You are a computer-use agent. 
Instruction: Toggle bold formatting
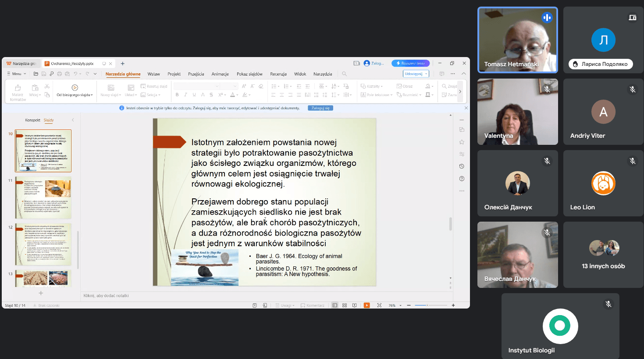click(x=177, y=95)
